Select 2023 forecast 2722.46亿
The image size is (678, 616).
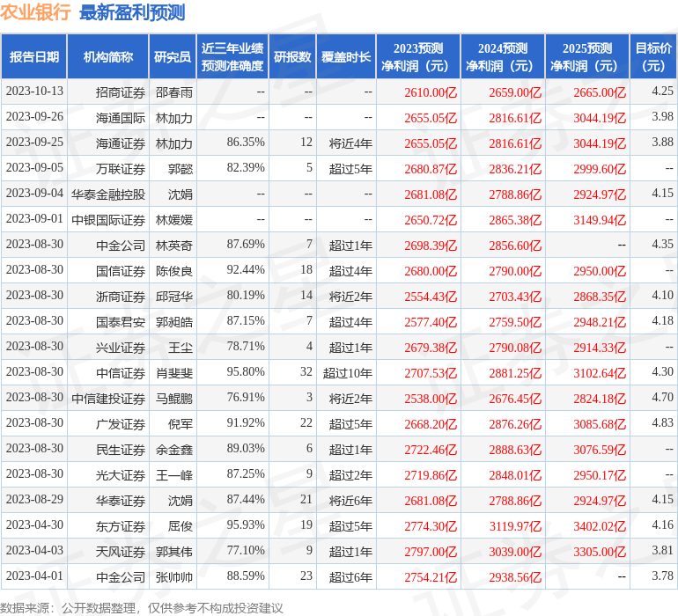point(431,450)
